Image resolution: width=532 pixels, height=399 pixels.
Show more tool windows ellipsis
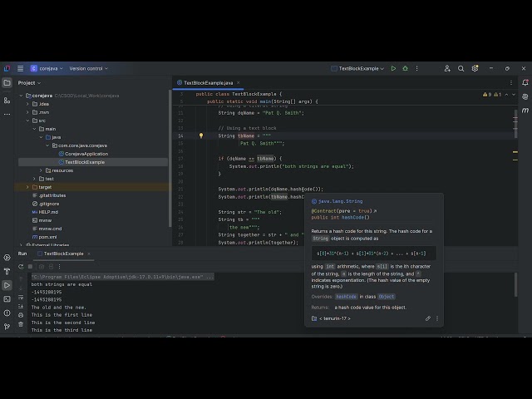(7, 115)
